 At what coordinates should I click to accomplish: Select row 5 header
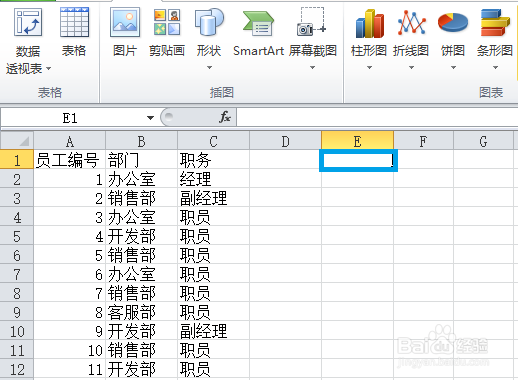(x=17, y=236)
